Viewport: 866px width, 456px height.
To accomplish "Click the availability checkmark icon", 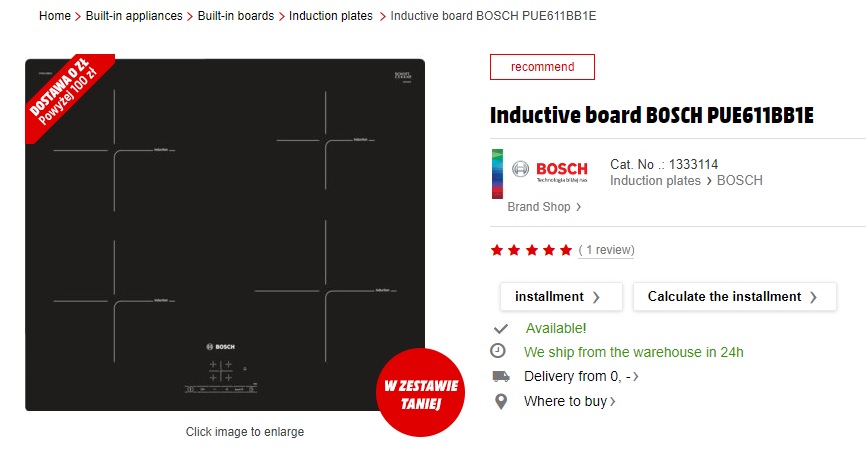I will pos(500,328).
